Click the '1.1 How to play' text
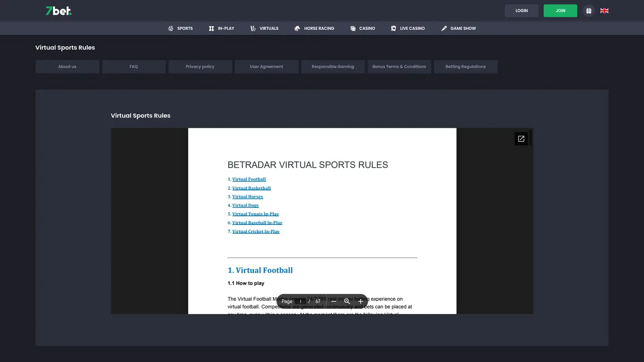 [x=246, y=283]
